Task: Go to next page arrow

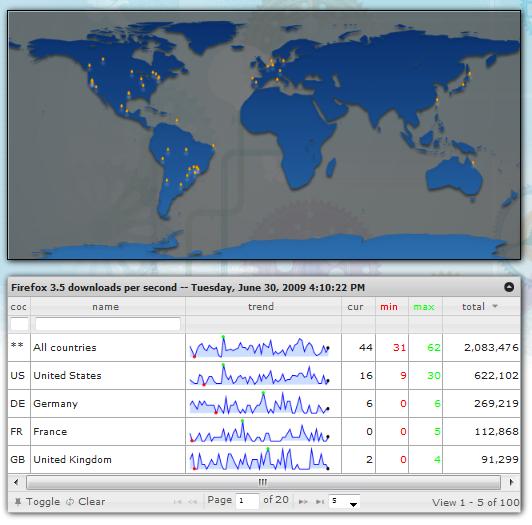Action: coord(303,502)
